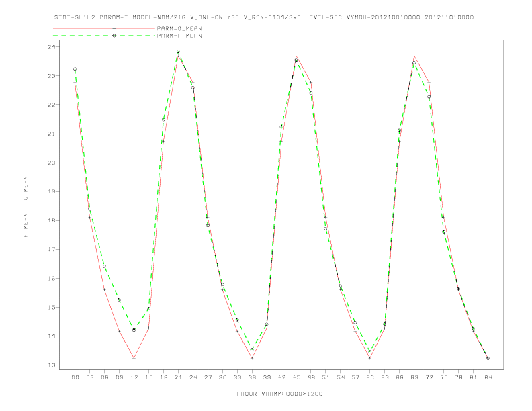
Task: Click x-axis forecast hour label 75
Action: [x=444, y=377]
